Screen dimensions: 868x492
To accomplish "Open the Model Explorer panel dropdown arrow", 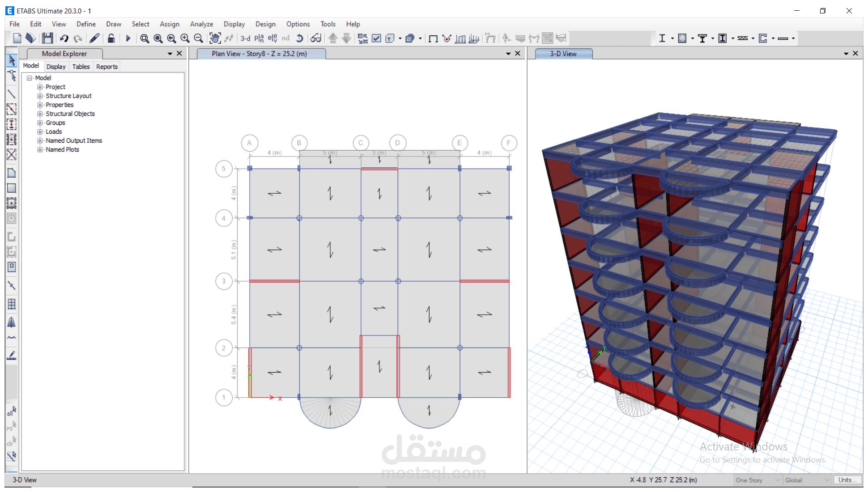I will point(170,54).
